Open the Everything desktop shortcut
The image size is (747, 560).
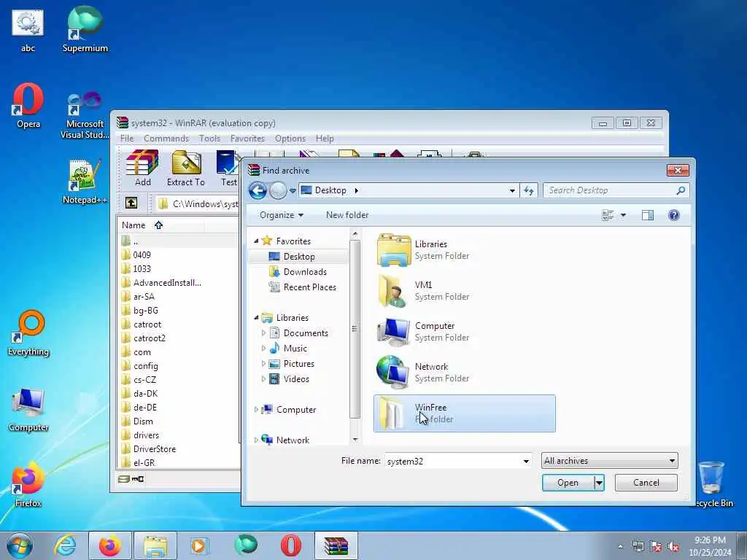click(x=28, y=333)
